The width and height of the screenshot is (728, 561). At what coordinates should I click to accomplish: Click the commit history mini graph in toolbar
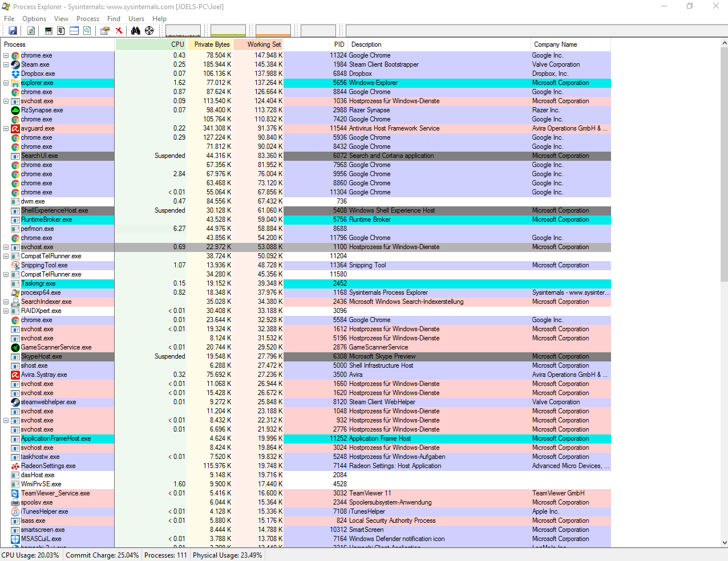(x=228, y=31)
